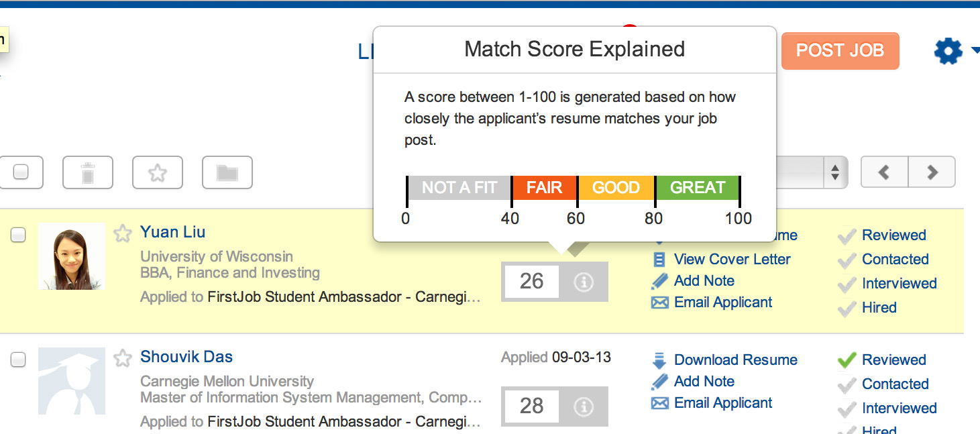Download Shouvik Das's resume
980x434 pixels.
click(735, 360)
